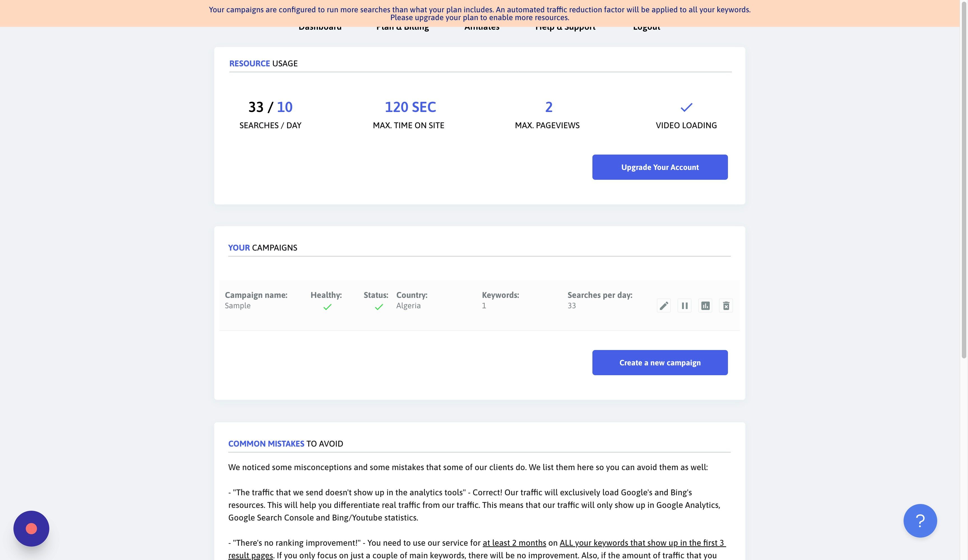Image resolution: width=968 pixels, height=560 pixels.
Task: Create a new campaign
Action: (x=660, y=362)
